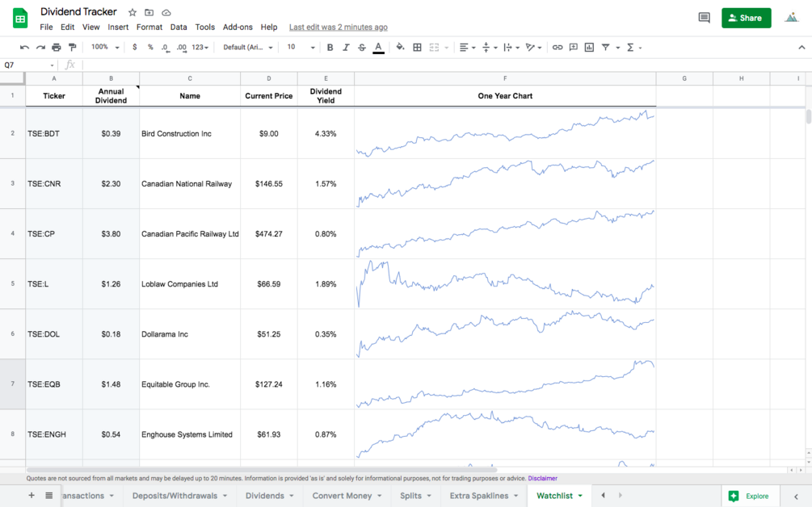This screenshot has height=507, width=812.
Task: Toggle bold formatting
Action: coord(330,48)
